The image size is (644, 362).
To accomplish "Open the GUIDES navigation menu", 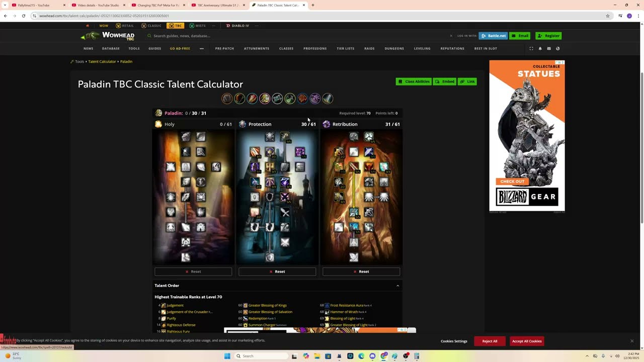I will point(155,49).
